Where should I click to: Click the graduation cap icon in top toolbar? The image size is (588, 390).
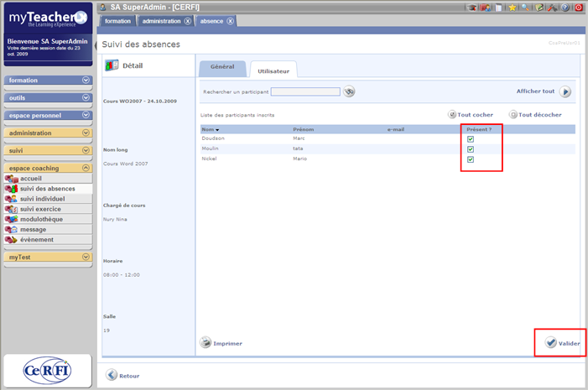473,7
